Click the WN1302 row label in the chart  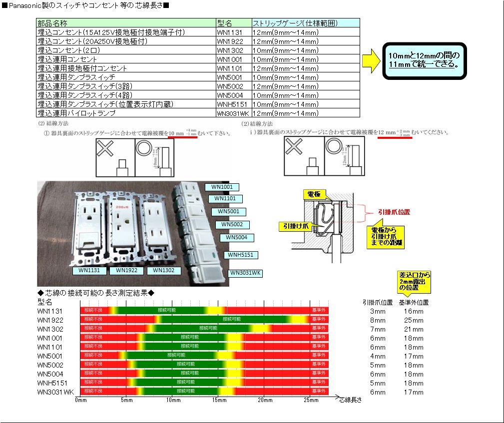pos(50,329)
